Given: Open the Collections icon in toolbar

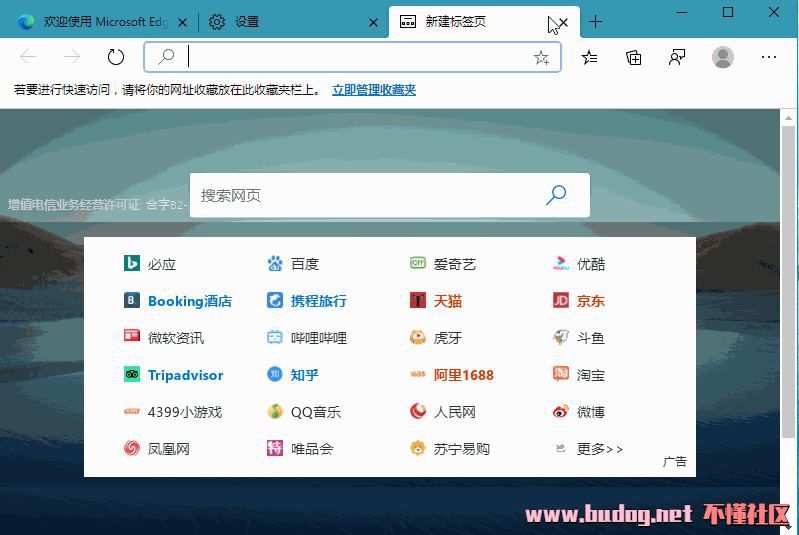Looking at the screenshot, I should (x=633, y=57).
